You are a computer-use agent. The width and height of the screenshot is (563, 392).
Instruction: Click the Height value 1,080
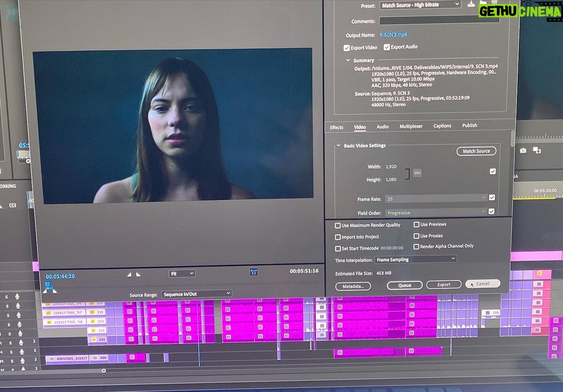391,179
